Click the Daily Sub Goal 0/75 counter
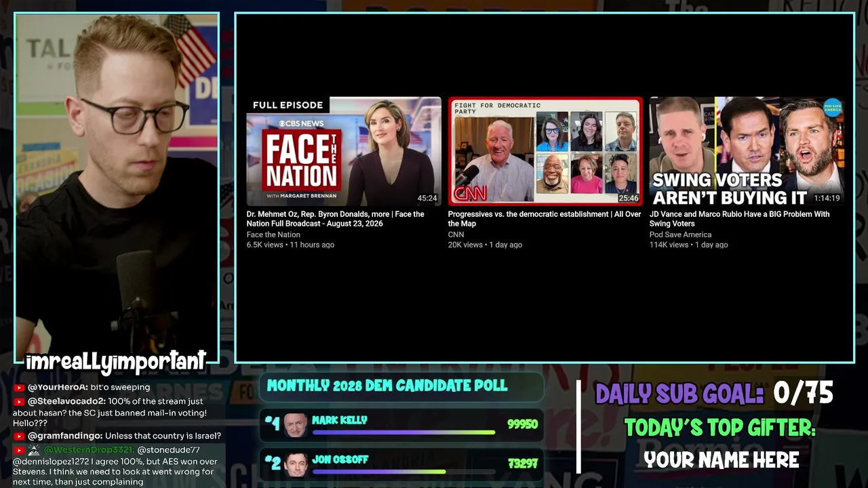 point(714,394)
